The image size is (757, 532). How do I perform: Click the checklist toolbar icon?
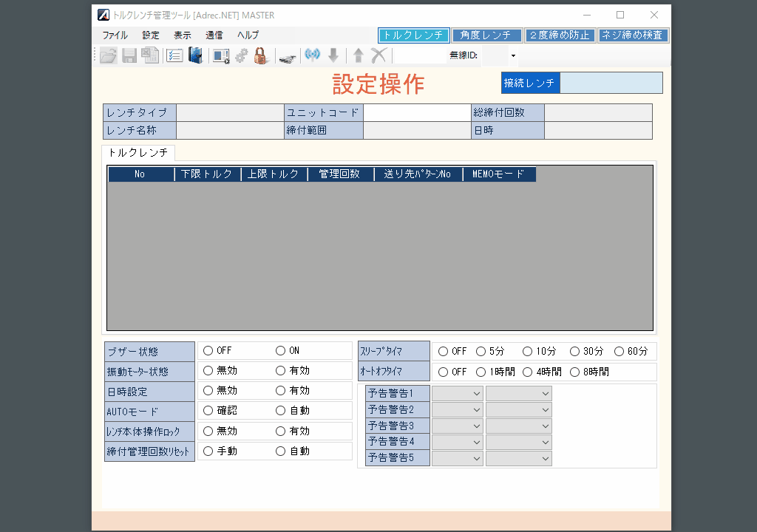[x=174, y=56]
